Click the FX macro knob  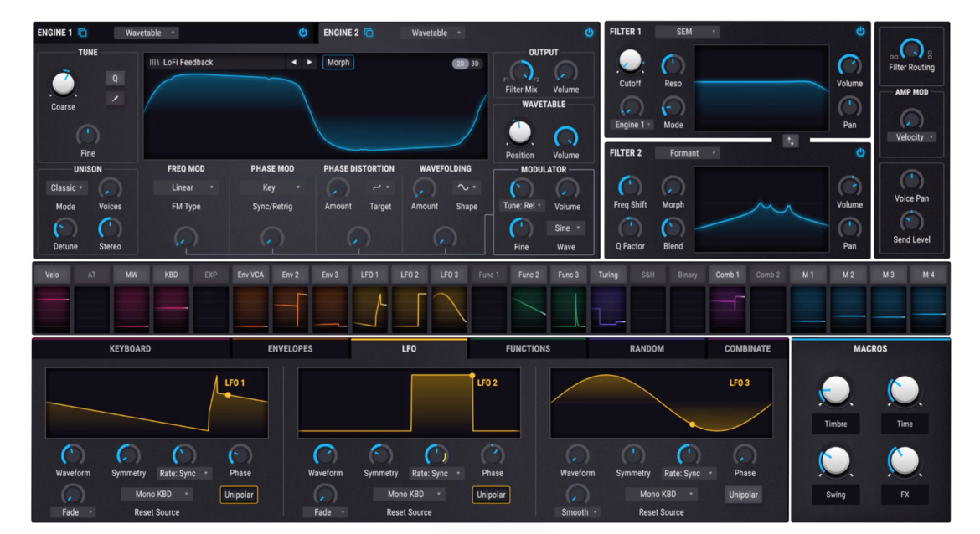(905, 462)
